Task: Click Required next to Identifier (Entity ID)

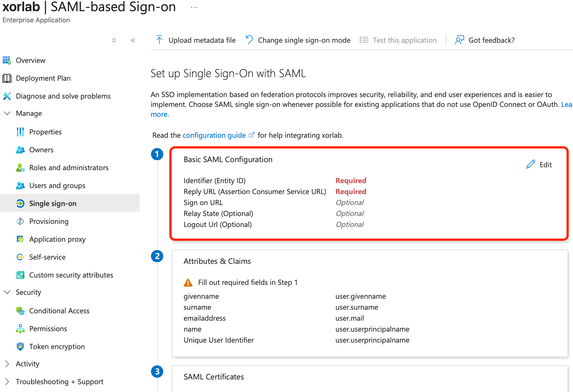Action: tap(351, 180)
